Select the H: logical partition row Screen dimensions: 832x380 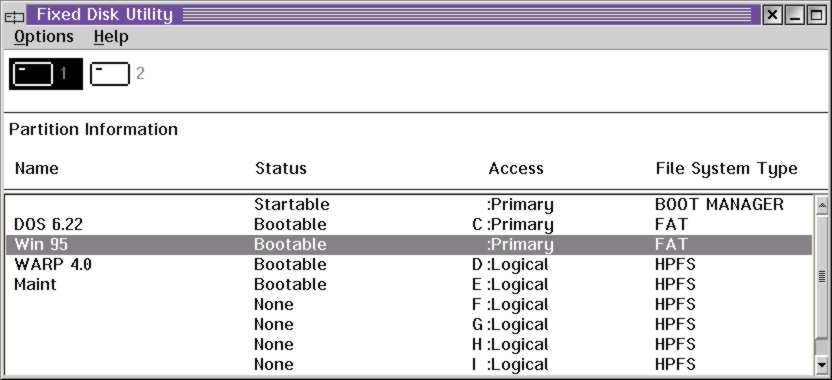pyautogui.click(x=409, y=344)
